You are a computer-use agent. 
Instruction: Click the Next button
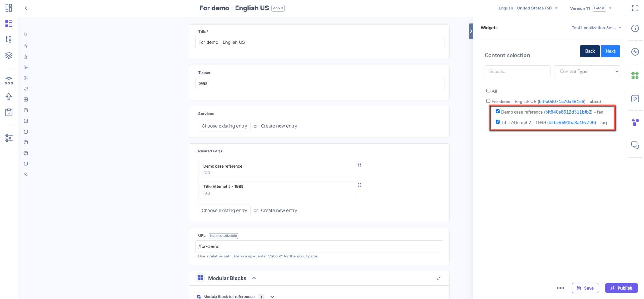pyautogui.click(x=610, y=51)
